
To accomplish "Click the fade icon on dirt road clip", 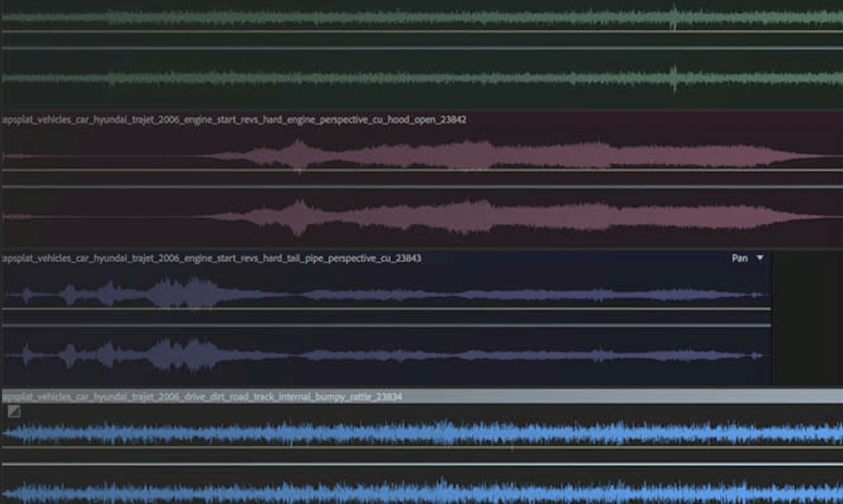I will coord(13,411).
